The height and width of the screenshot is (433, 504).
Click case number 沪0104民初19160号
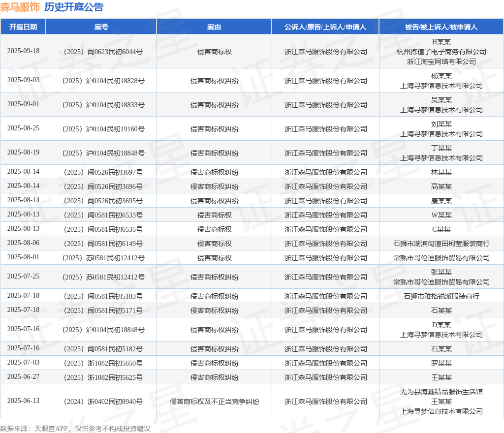tap(103, 129)
